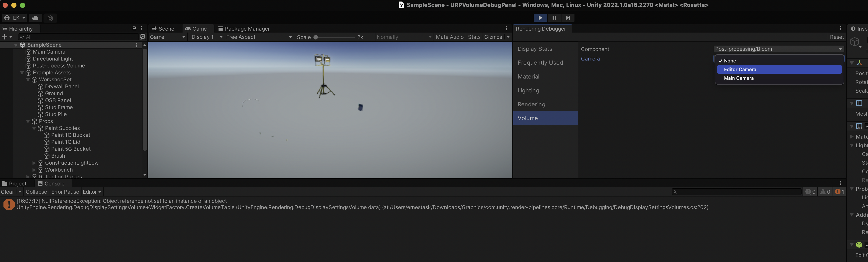Open the Component Post-processing/Bloom dropdown
Viewport: 868px width, 262px height.
[778, 49]
